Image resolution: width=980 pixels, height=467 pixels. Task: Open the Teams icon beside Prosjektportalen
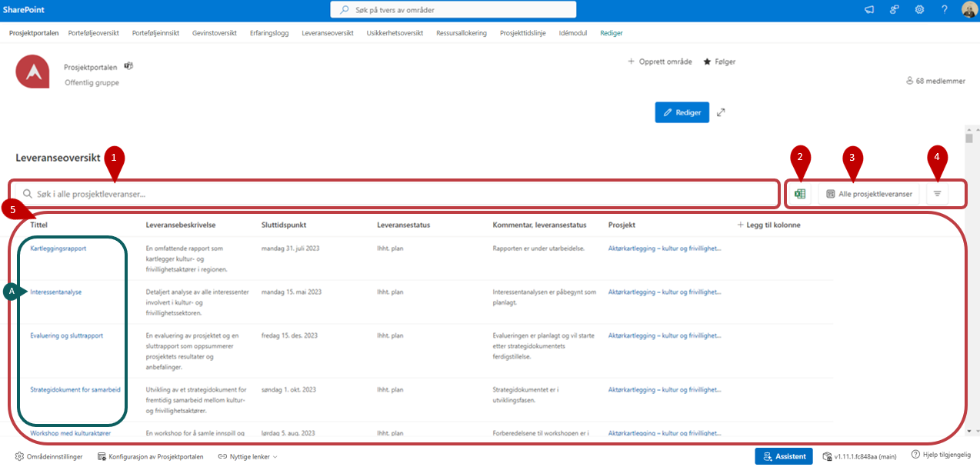click(x=128, y=67)
